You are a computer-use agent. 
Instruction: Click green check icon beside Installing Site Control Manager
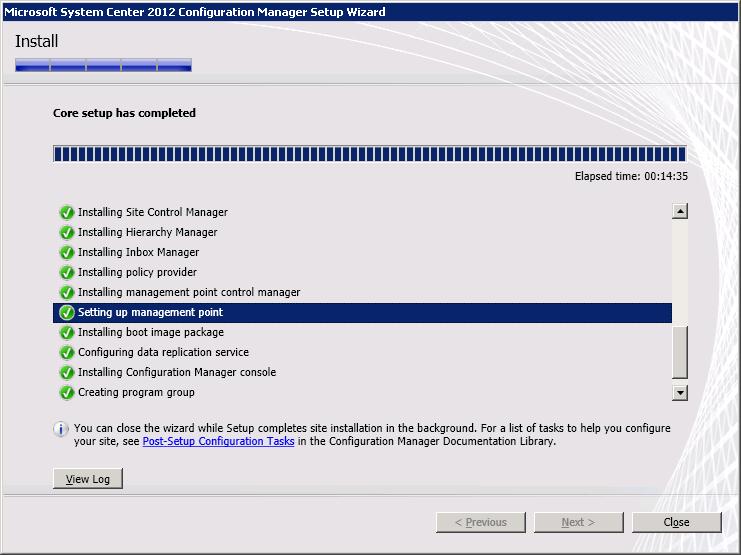coord(67,212)
